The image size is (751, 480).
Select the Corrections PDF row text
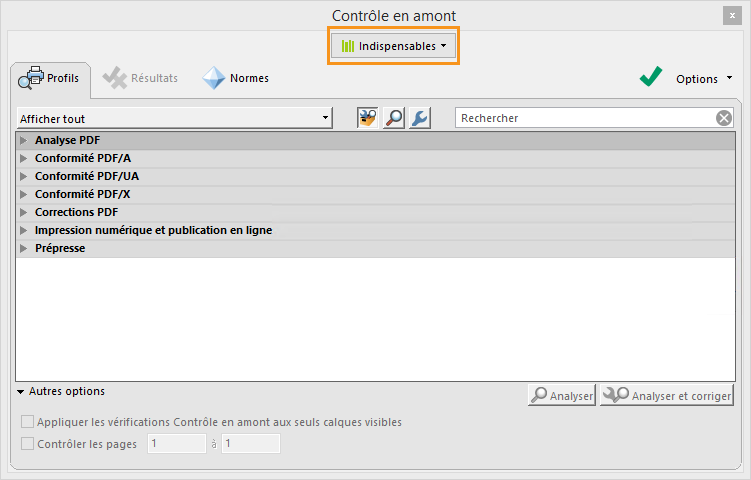coord(76,212)
